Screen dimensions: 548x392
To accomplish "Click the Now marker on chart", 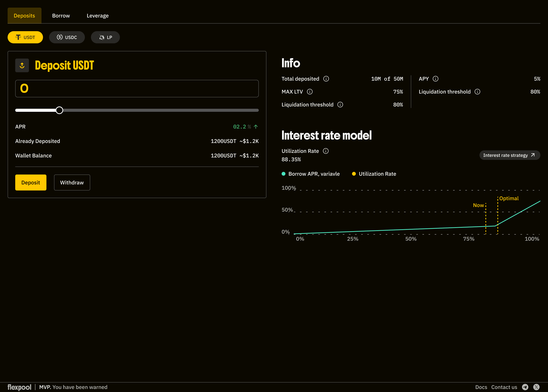I will 478,205.
